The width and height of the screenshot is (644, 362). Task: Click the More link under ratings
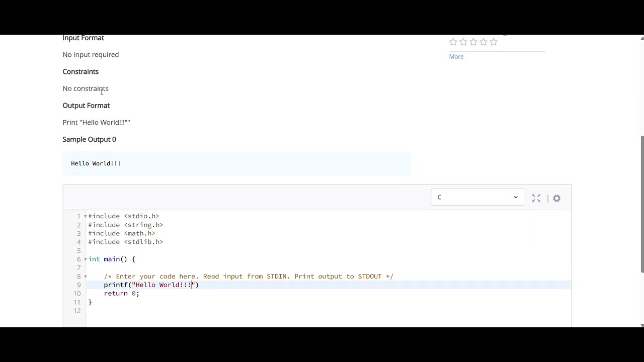pos(456,56)
